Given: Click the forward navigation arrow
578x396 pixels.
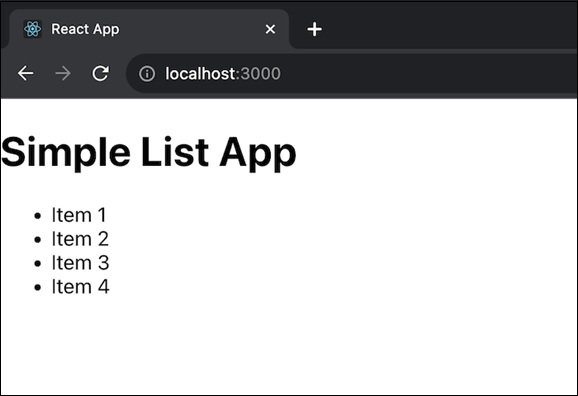Looking at the screenshot, I should 63,73.
